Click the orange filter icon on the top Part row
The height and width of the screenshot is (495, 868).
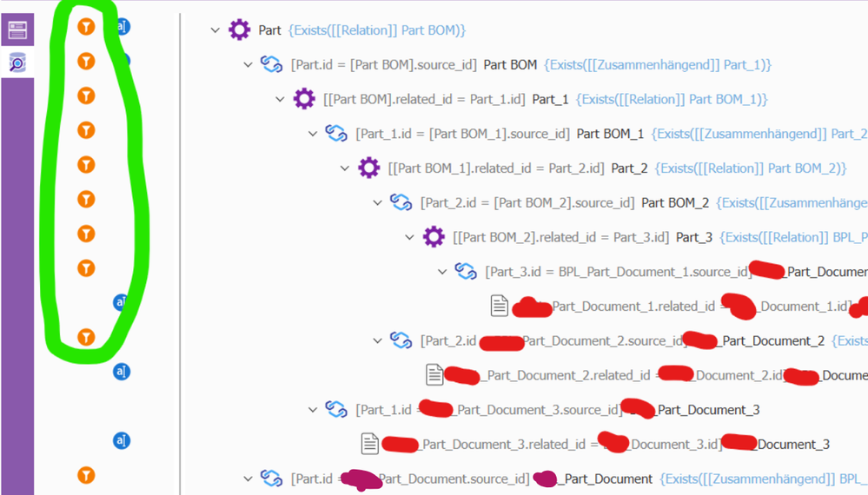pyautogui.click(x=86, y=27)
